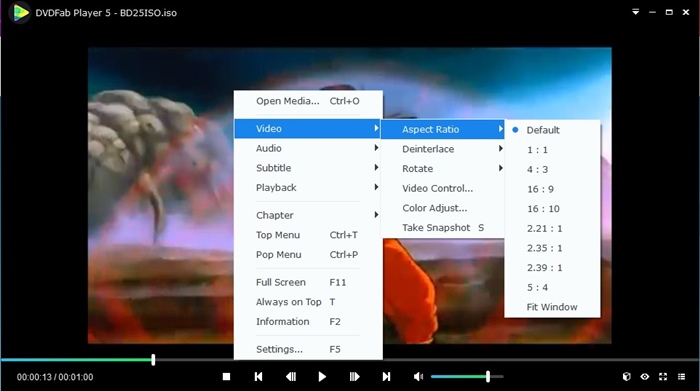This screenshot has height=391, width=700.
Task: Click the fast forward button
Action: pos(354,377)
